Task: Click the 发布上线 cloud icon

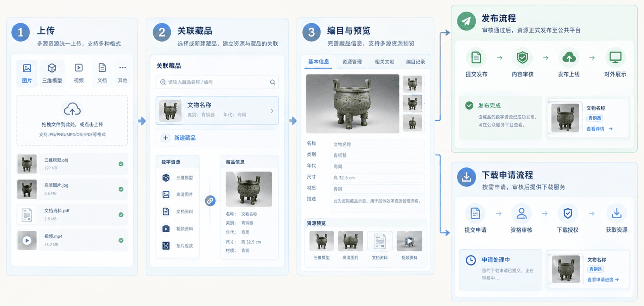Action: (x=569, y=58)
